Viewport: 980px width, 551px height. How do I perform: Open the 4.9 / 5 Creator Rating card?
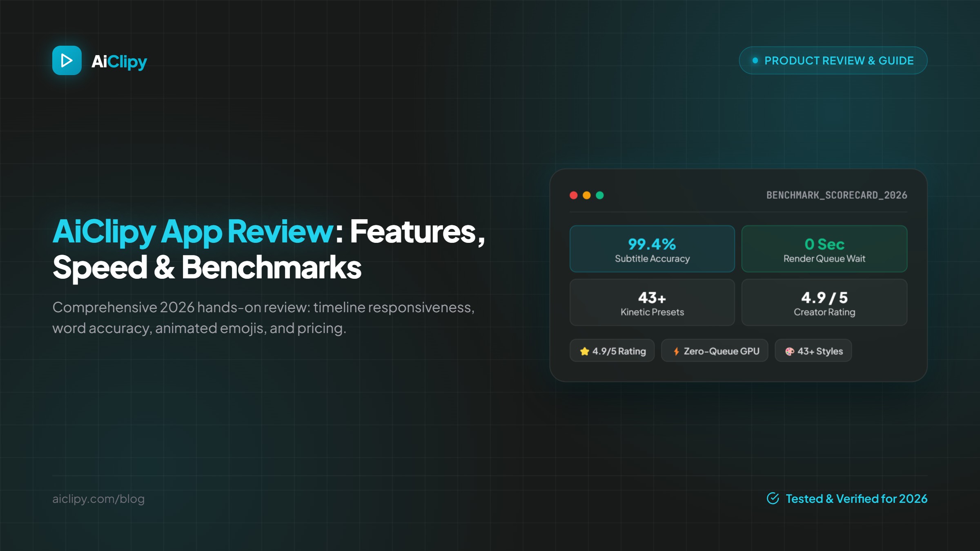point(824,302)
